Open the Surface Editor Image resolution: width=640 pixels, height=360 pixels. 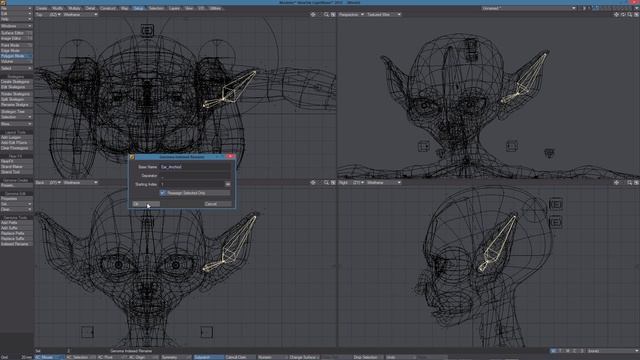[16, 33]
